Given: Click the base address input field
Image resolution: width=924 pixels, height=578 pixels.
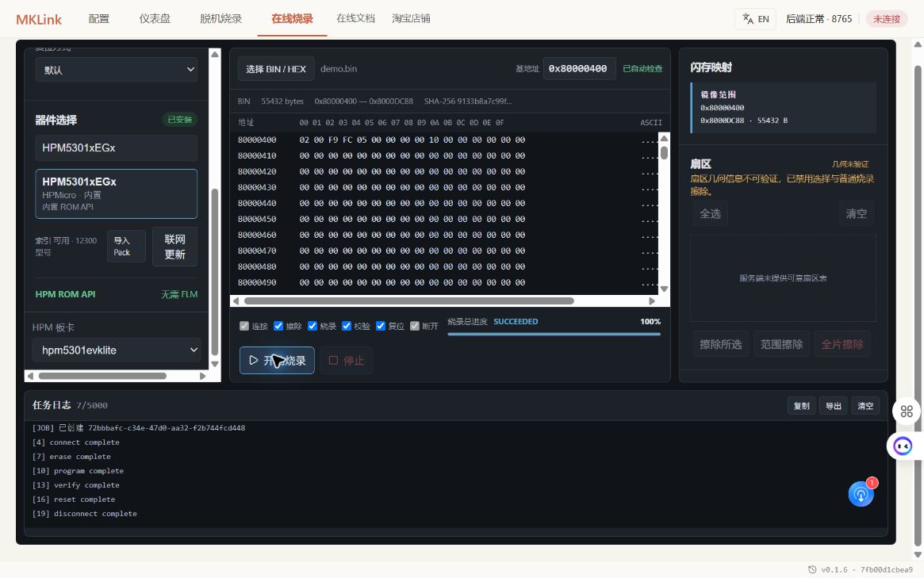Looking at the screenshot, I should (x=579, y=69).
